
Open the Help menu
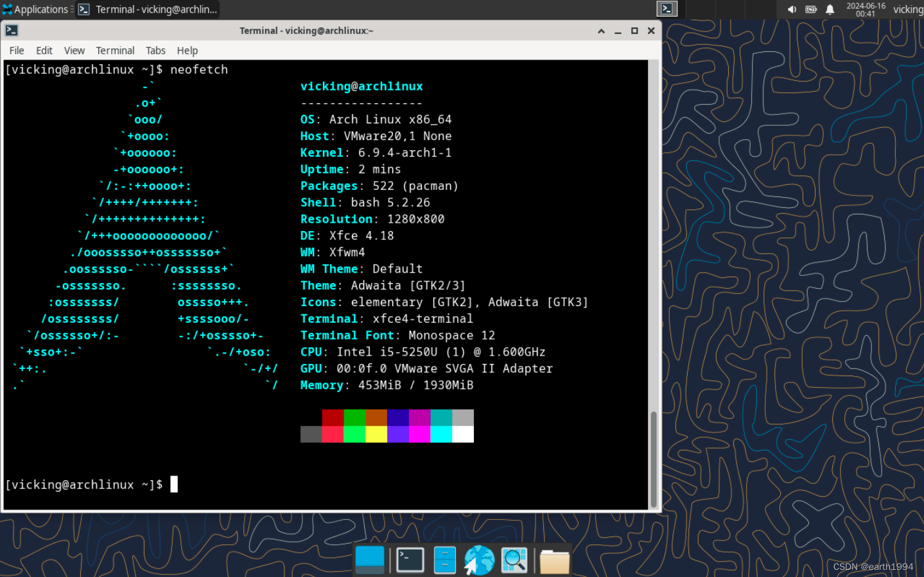click(187, 51)
